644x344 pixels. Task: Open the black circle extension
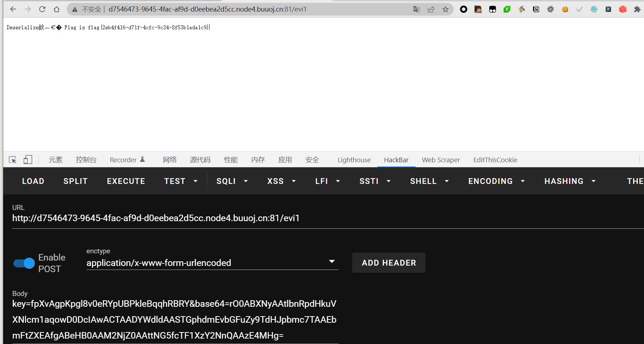463,9
